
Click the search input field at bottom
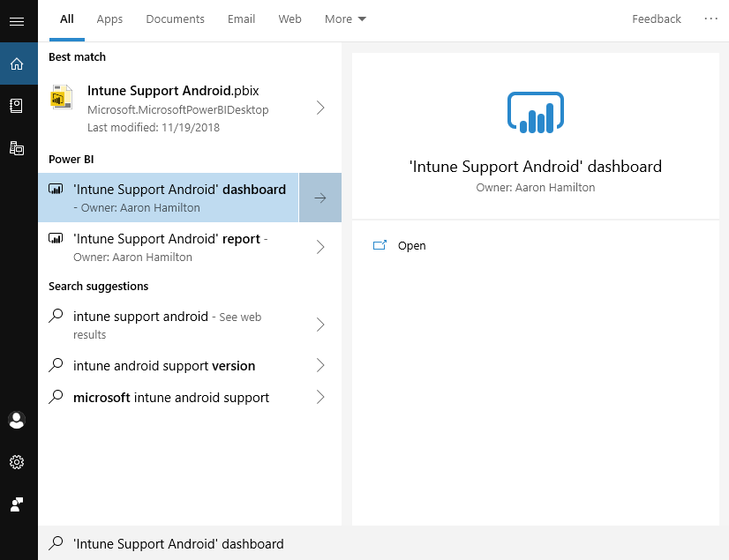pos(384,543)
